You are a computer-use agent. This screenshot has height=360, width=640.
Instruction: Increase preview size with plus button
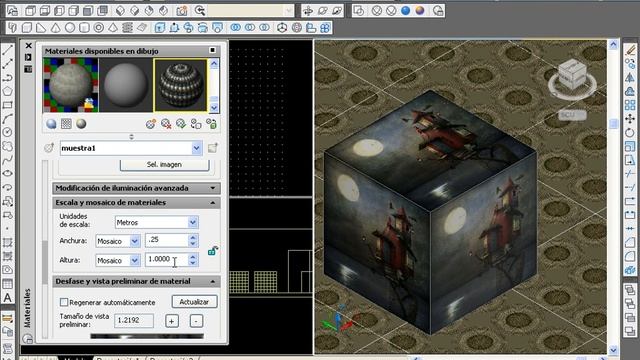(172, 321)
